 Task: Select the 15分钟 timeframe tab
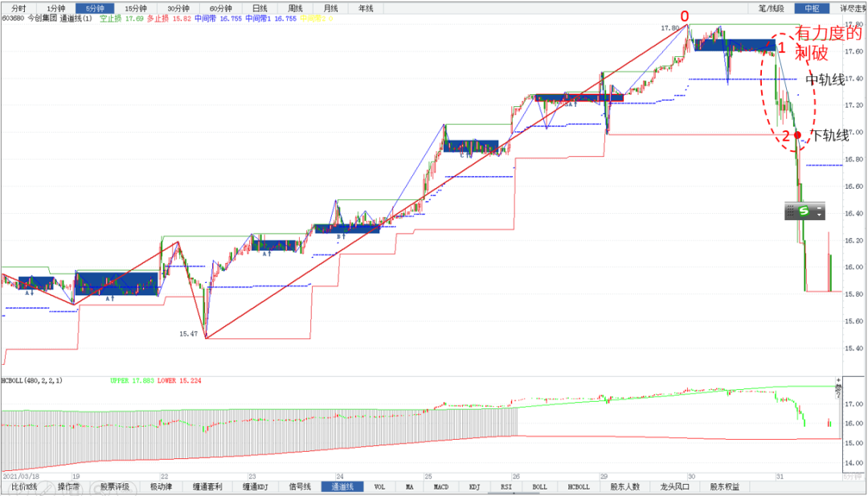135,8
